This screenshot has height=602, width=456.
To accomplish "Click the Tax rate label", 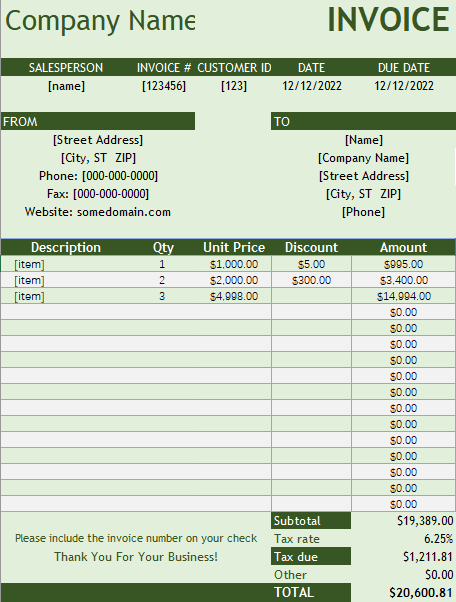I will tap(297, 539).
